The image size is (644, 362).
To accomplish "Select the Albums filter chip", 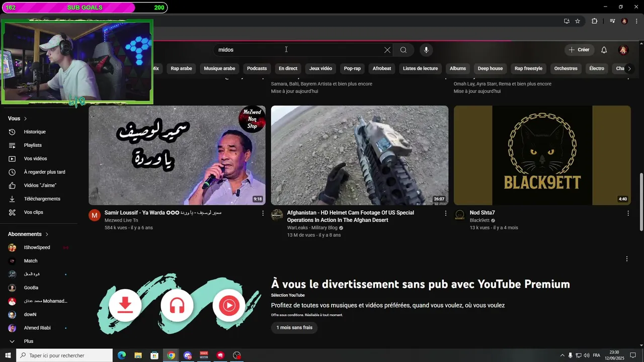I will click(458, 68).
